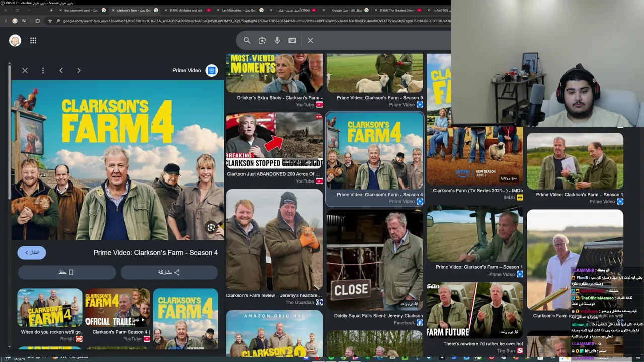Click the preview panel scrollbar down arrow
The image size is (644, 362).
tap(9, 346)
